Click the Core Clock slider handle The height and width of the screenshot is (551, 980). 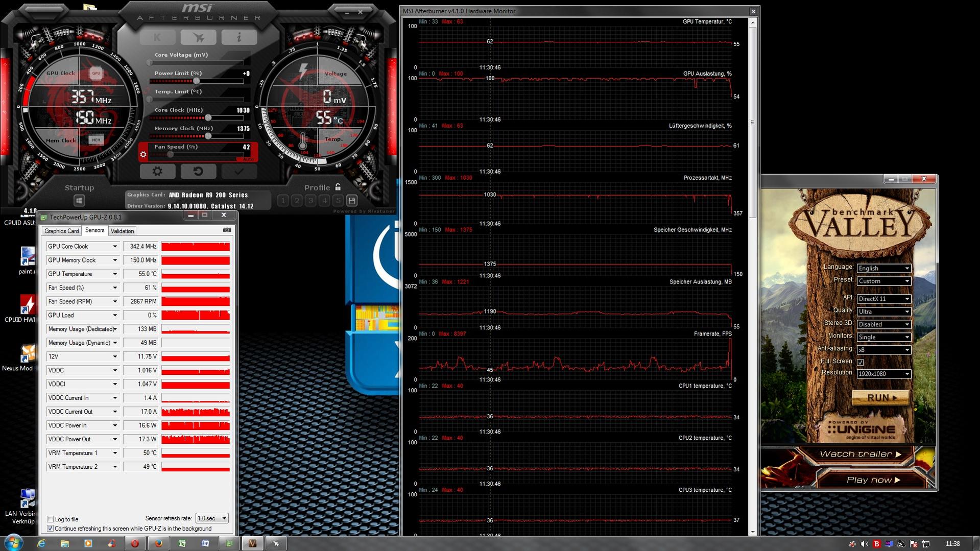point(208,117)
